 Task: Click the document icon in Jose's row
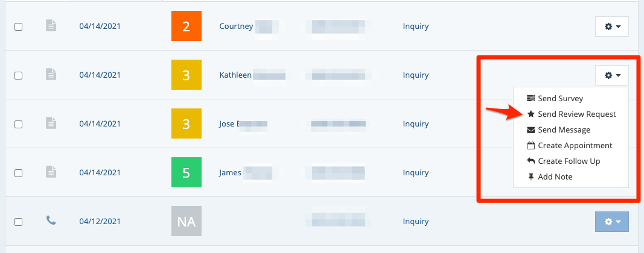[x=51, y=124]
